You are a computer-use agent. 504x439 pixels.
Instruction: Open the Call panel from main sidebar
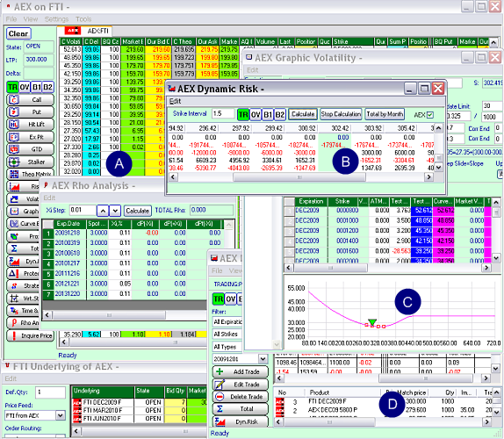pyautogui.click(x=30, y=99)
